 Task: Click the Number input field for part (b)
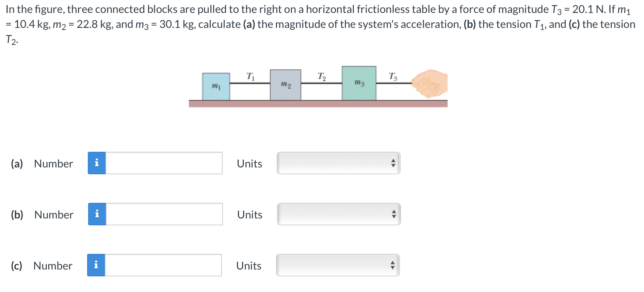163,214
